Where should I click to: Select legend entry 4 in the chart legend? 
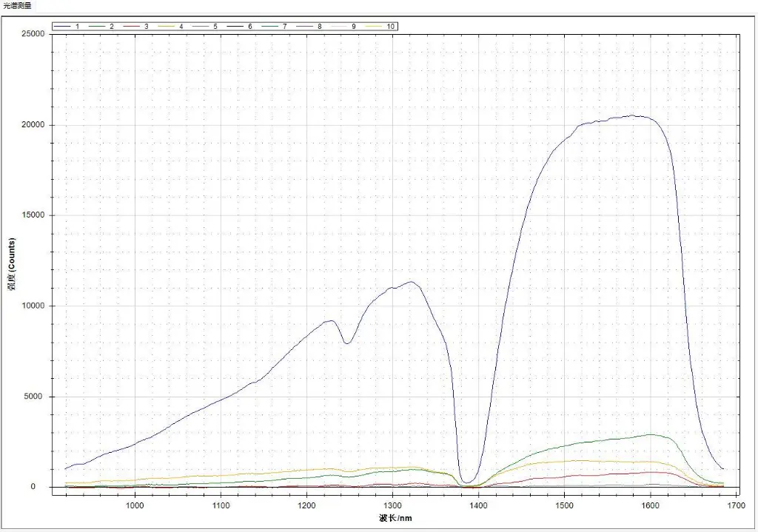point(171,27)
